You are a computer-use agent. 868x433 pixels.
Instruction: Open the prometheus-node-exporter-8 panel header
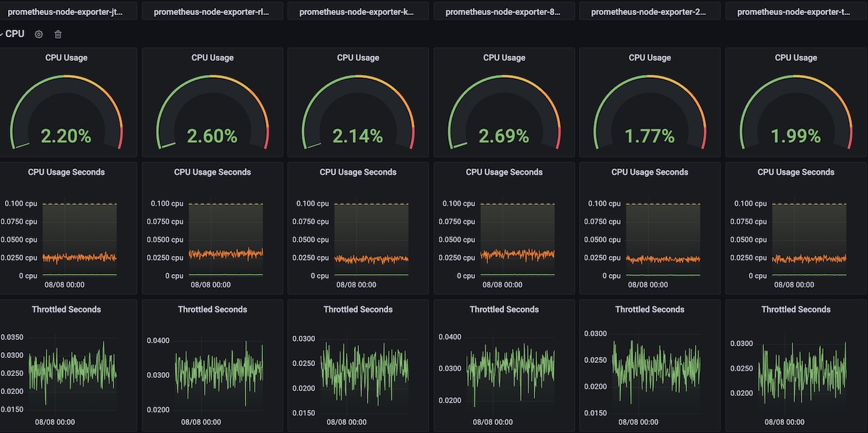coord(503,12)
